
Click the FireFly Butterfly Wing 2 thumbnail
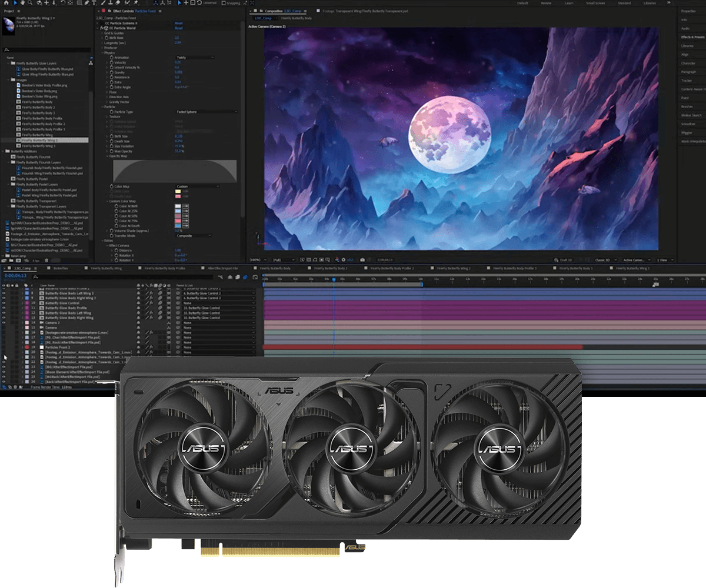click(x=8, y=24)
